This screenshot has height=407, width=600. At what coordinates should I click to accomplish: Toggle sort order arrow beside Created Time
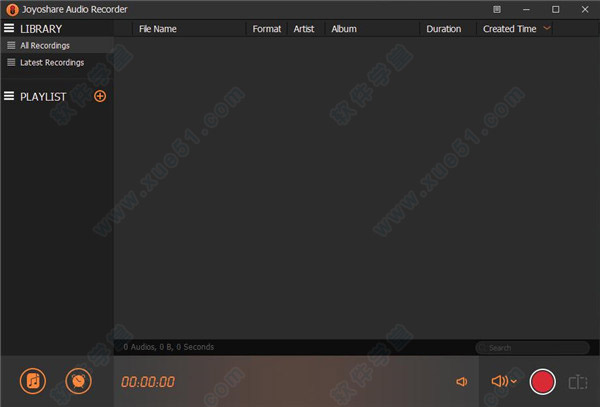coord(547,28)
